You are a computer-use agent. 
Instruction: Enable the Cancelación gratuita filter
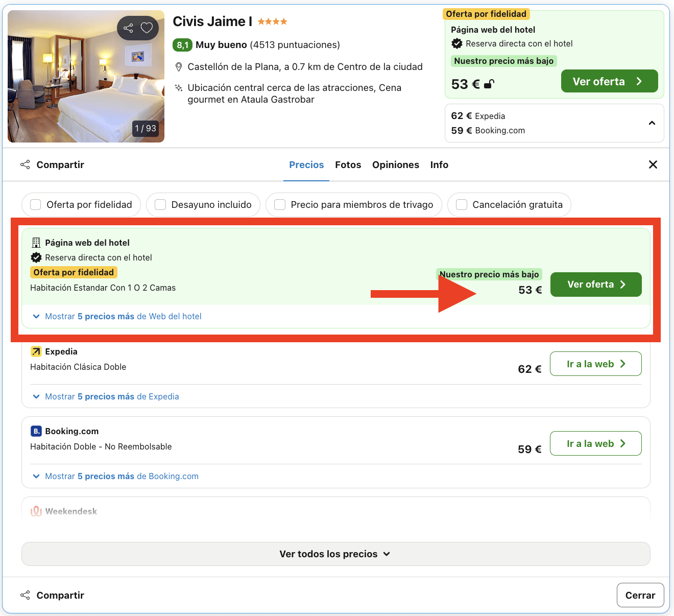tap(462, 204)
